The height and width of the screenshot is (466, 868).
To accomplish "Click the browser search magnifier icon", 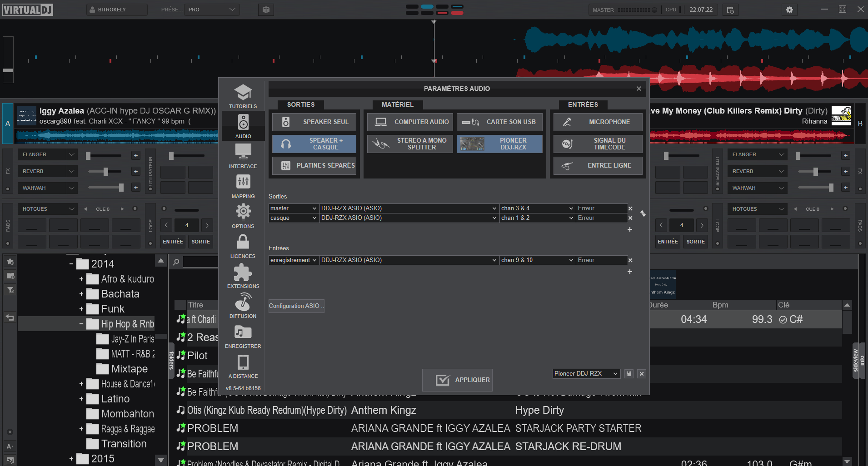I will click(x=176, y=262).
